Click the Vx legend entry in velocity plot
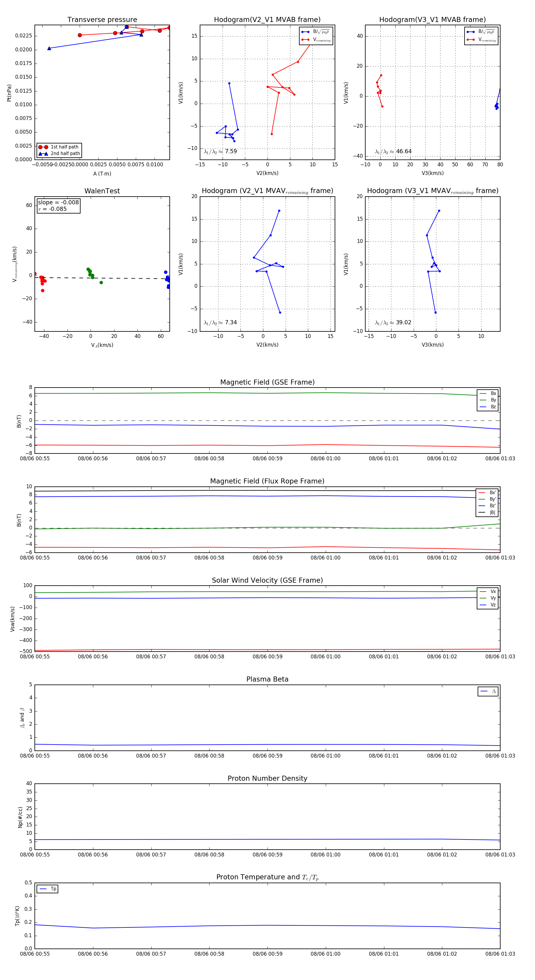535x980 pixels. coord(488,592)
